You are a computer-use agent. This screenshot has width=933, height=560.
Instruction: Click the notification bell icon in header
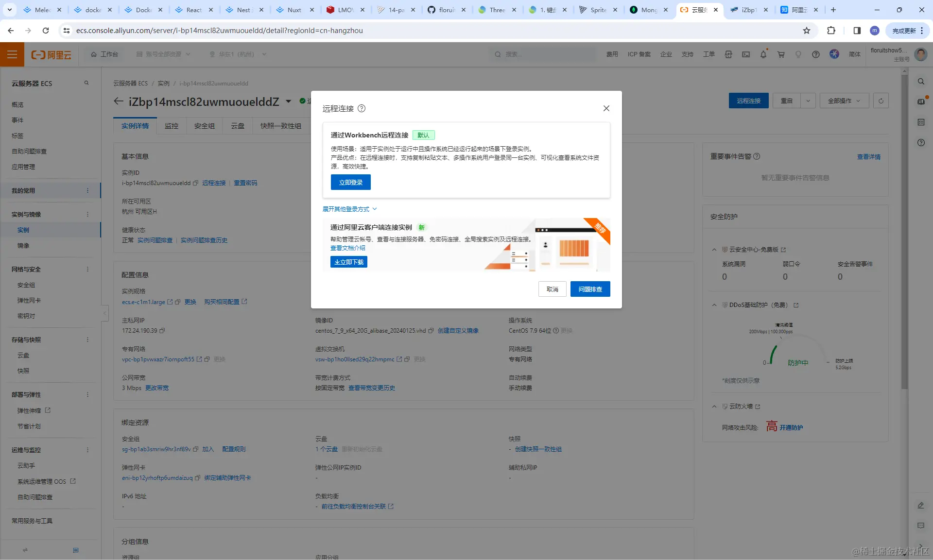763,54
